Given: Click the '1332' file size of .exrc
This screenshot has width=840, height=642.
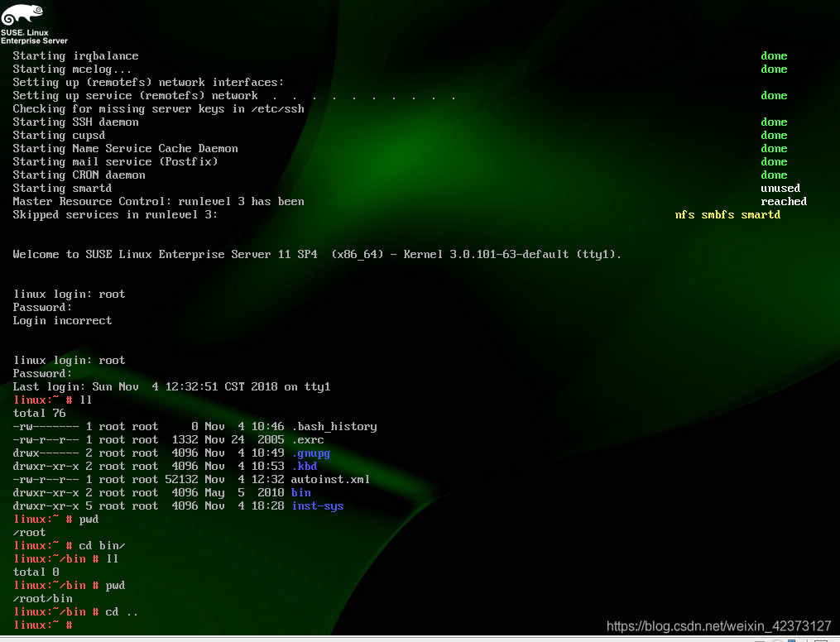Looking at the screenshot, I should pyautogui.click(x=185, y=440).
